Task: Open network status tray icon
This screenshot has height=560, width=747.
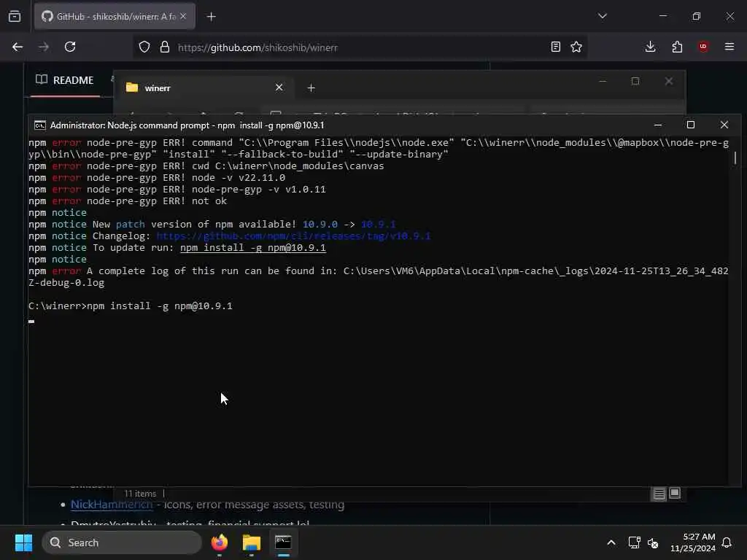Action: click(x=634, y=542)
